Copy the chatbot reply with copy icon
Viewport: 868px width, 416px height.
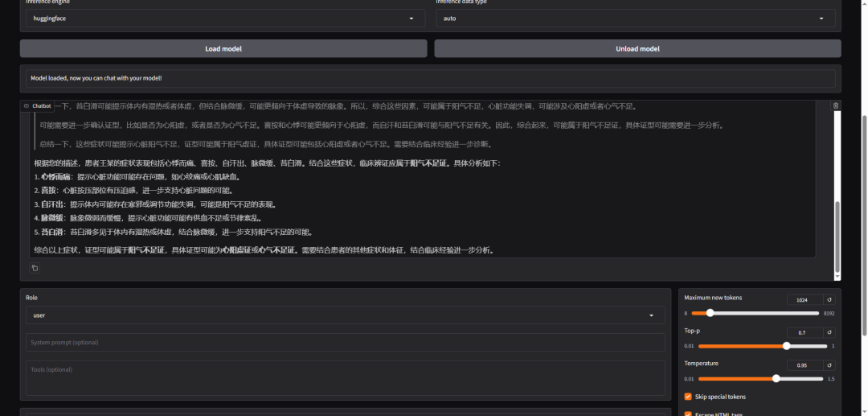coord(35,268)
